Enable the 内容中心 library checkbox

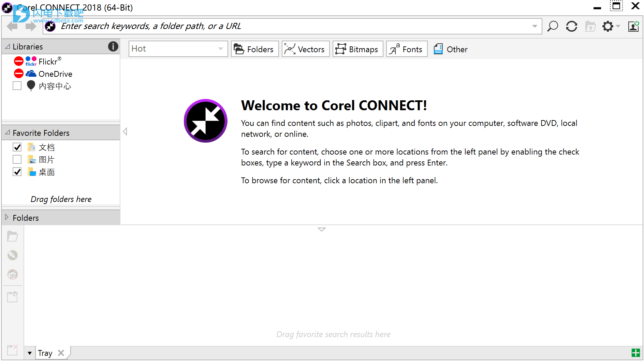(x=17, y=86)
